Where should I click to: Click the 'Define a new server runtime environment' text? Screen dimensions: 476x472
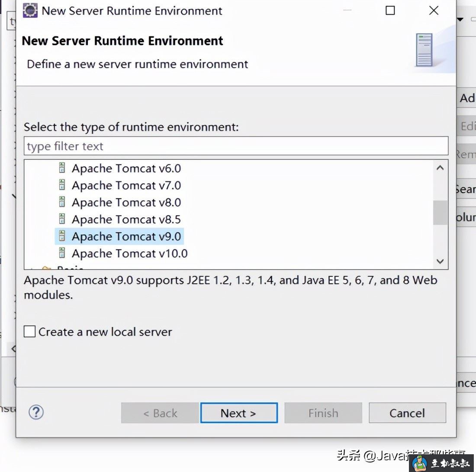pyautogui.click(x=138, y=64)
